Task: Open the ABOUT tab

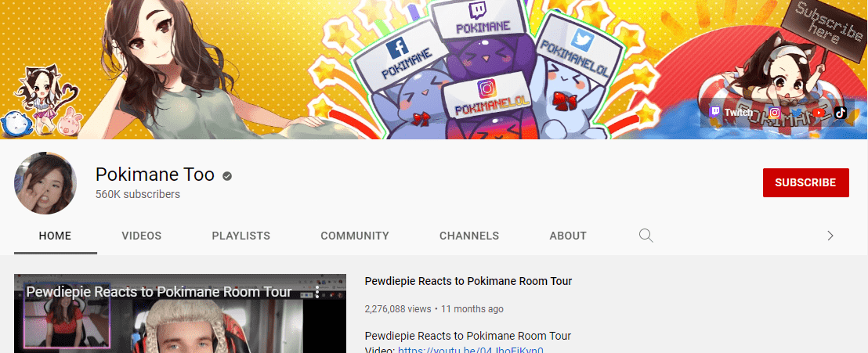Action: pos(568,236)
